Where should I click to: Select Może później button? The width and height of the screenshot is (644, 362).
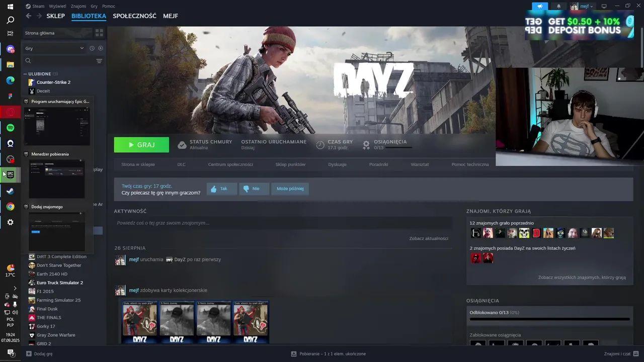point(290,189)
